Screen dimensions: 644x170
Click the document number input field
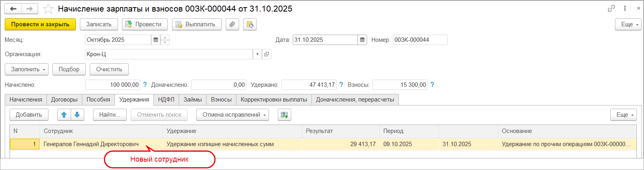pos(420,40)
